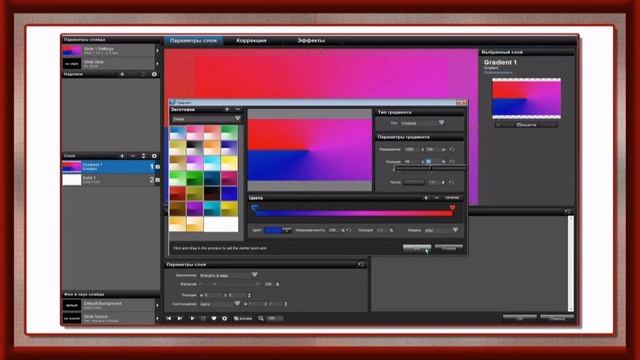The image size is (640, 360).
Task: Open the Заполнение scaling dropdown
Action: tap(229, 275)
